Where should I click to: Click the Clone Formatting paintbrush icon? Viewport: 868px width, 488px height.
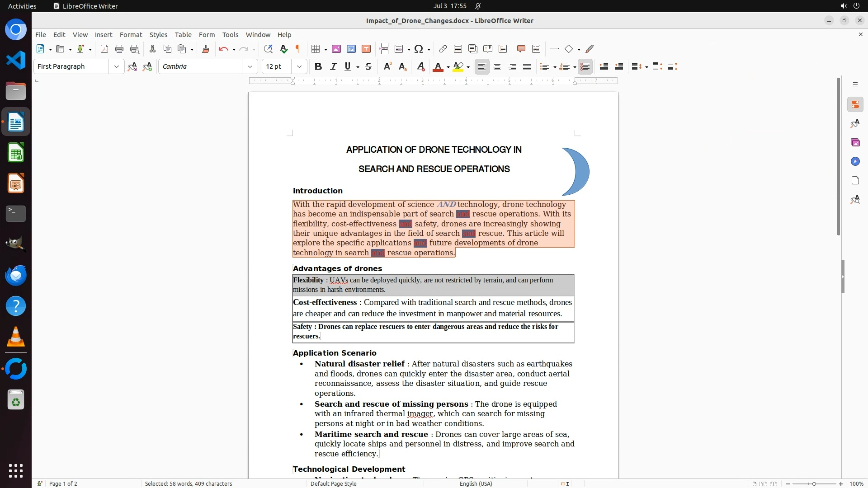[206, 49]
